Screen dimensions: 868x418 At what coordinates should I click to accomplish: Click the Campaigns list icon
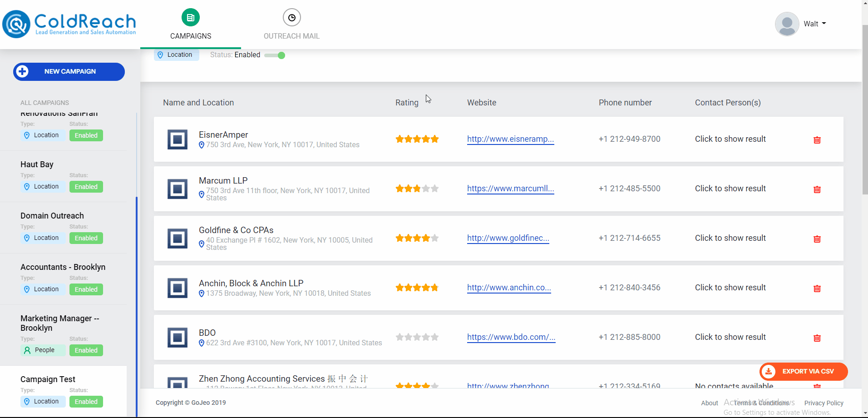(191, 18)
